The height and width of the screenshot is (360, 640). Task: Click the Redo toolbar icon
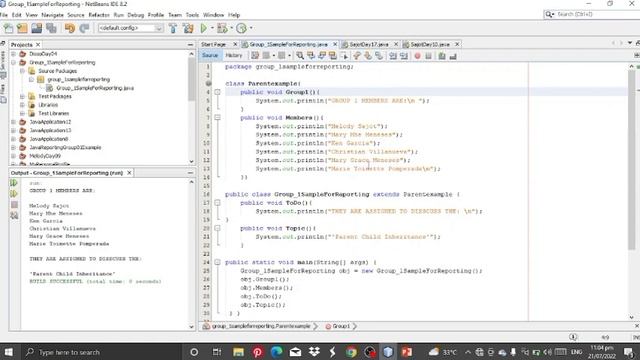click(84, 28)
